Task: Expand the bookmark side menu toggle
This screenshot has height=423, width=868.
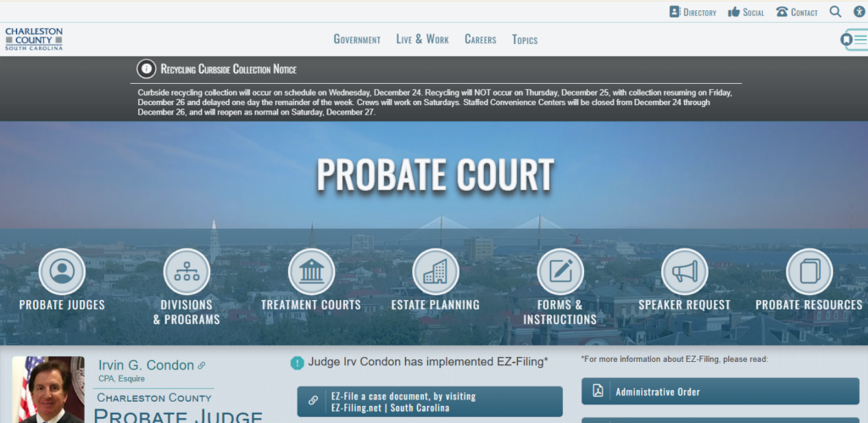Action: (x=854, y=40)
